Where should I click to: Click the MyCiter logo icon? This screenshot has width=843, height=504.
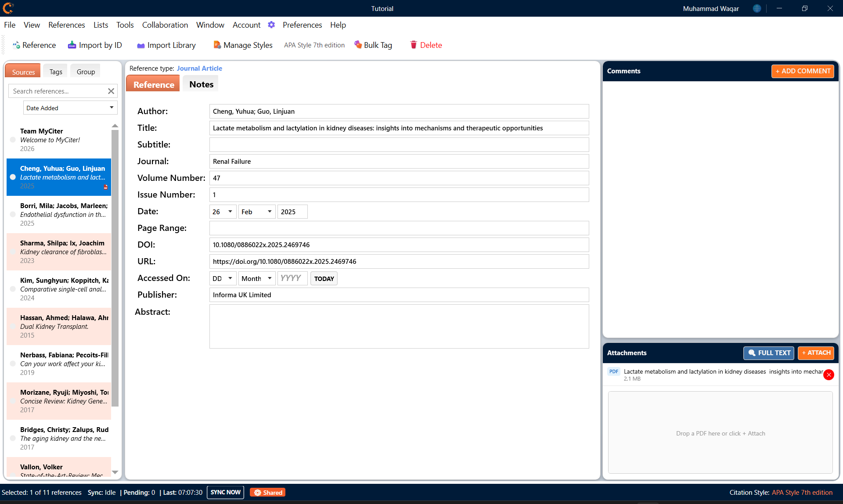point(8,8)
